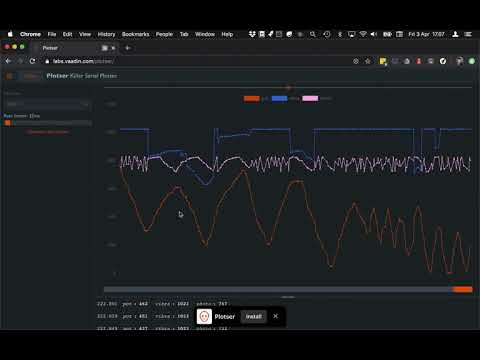
Task: Open the Chrome application menu
Action: point(30,34)
